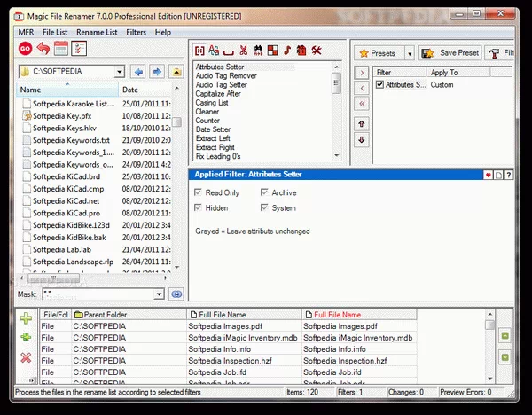Open help question mark in Applied Filter bar
532x415 pixels.
tap(508, 175)
